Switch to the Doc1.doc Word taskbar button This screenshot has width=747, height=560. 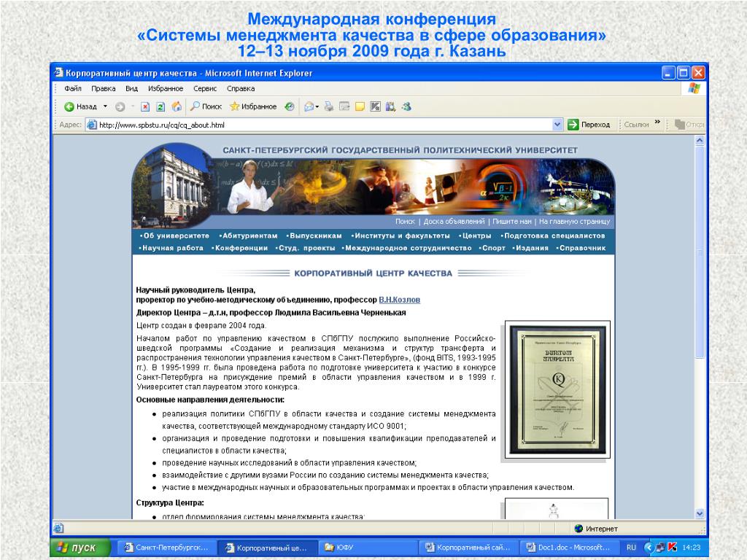click(x=569, y=548)
